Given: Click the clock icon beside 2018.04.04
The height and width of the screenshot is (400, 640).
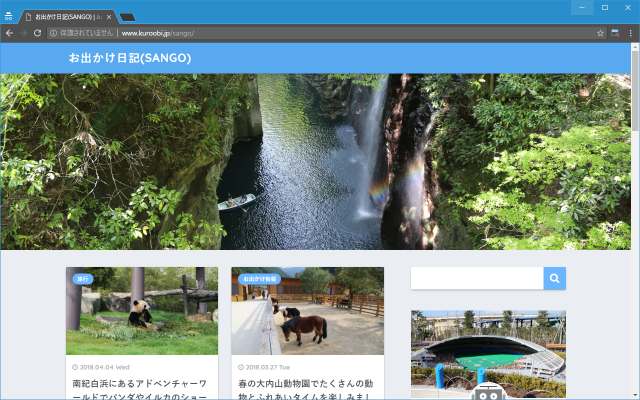Looking at the screenshot, I should [75, 367].
